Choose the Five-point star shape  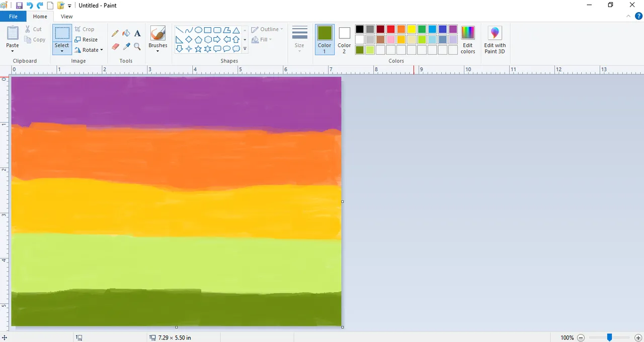click(198, 49)
